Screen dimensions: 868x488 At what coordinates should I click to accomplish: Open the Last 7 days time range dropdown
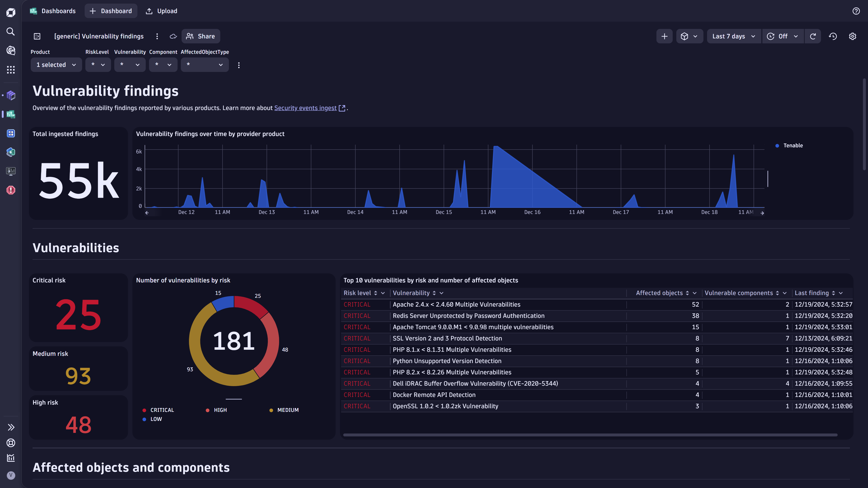(733, 36)
